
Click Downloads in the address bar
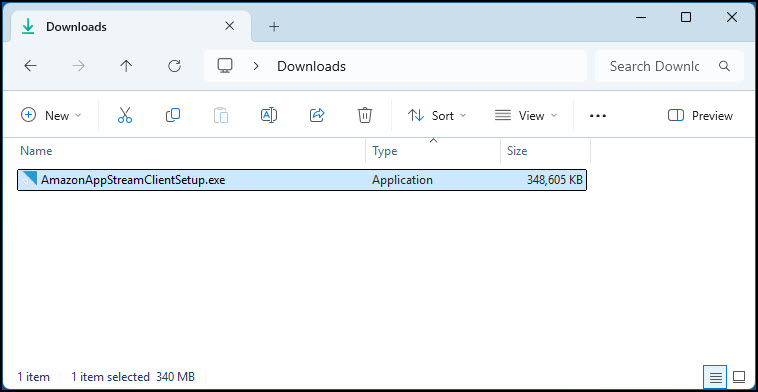tap(311, 66)
